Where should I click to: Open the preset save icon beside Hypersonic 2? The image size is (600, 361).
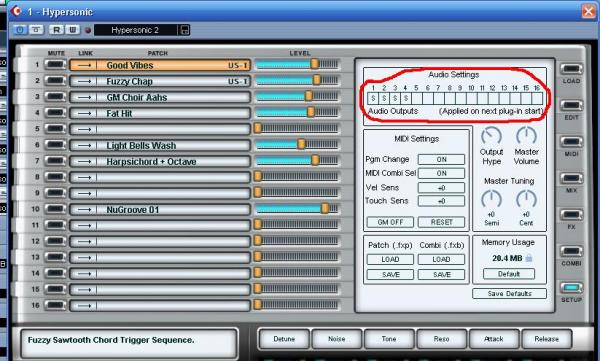coord(184,30)
